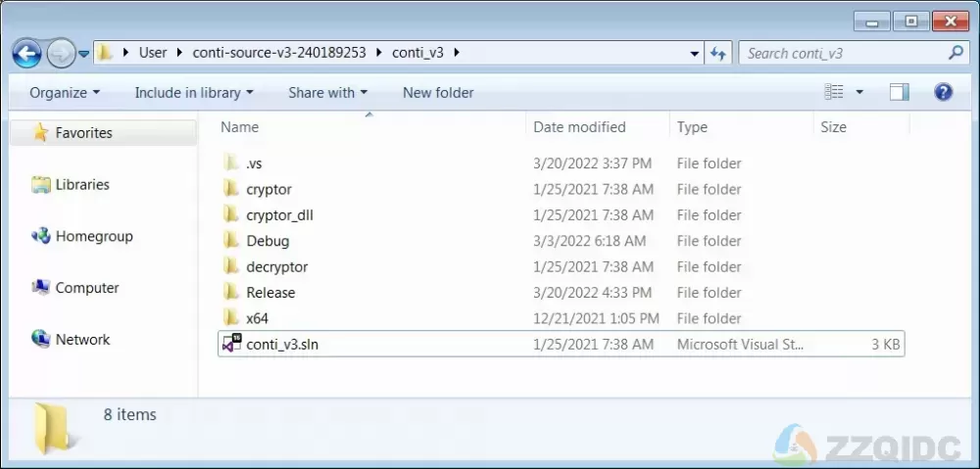
Task: Toggle the preview pane icon
Action: pos(899,92)
